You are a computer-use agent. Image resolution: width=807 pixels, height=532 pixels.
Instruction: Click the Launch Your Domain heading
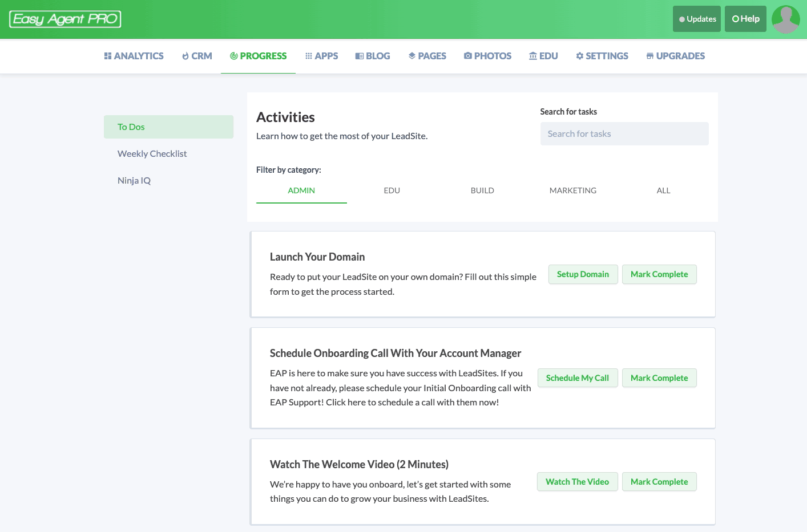pyautogui.click(x=317, y=257)
